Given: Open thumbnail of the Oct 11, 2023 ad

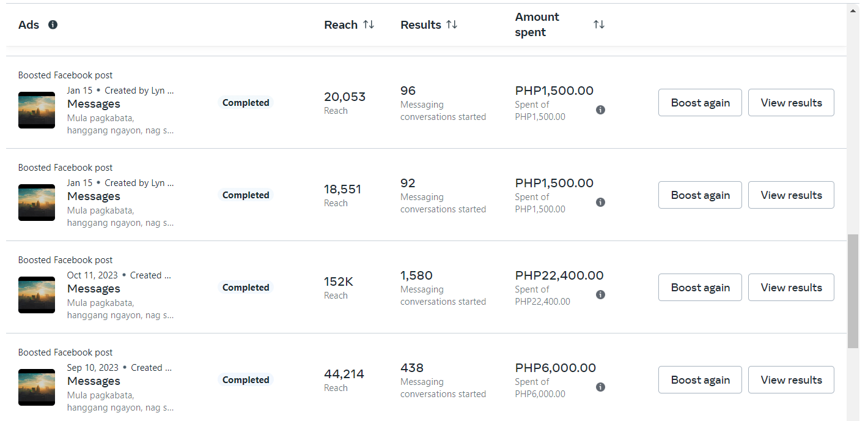Looking at the screenshot, I should [37, 294].
